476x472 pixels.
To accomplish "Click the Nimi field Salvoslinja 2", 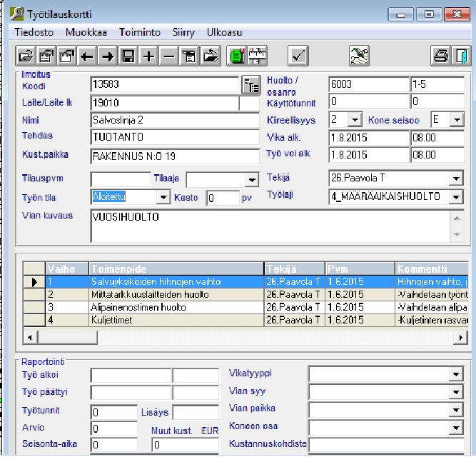I will (x=175, y=120).
